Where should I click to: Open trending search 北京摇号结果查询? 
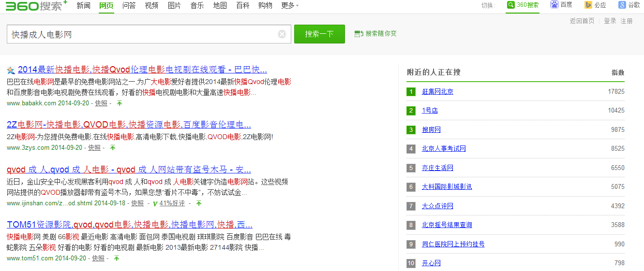[447, 225]
